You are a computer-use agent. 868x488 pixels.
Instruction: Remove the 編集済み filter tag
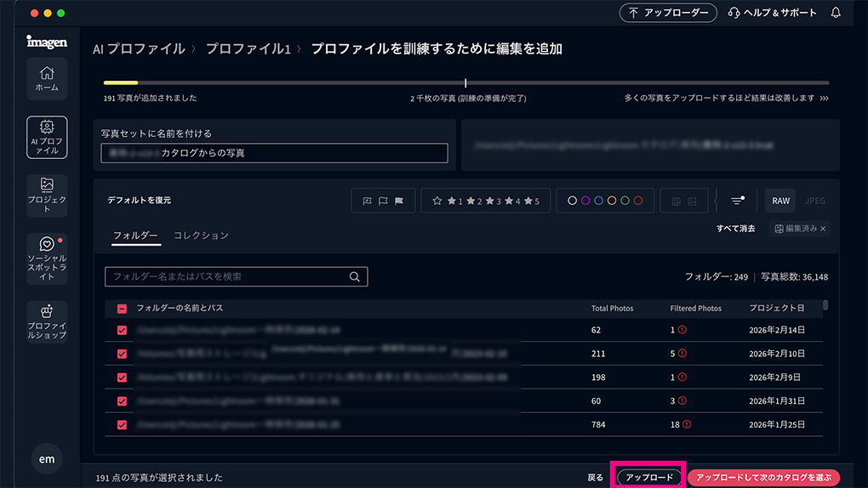[x=823, y=229]
